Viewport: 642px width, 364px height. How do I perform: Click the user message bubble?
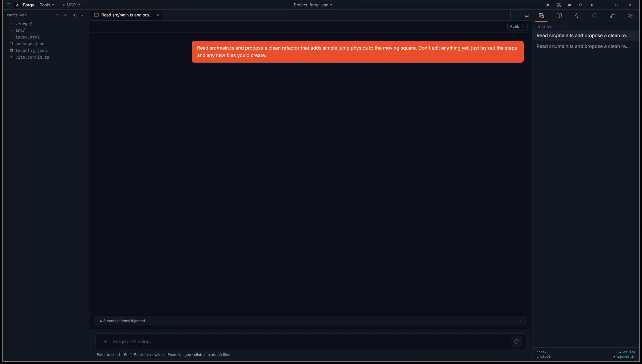[358, 52]
